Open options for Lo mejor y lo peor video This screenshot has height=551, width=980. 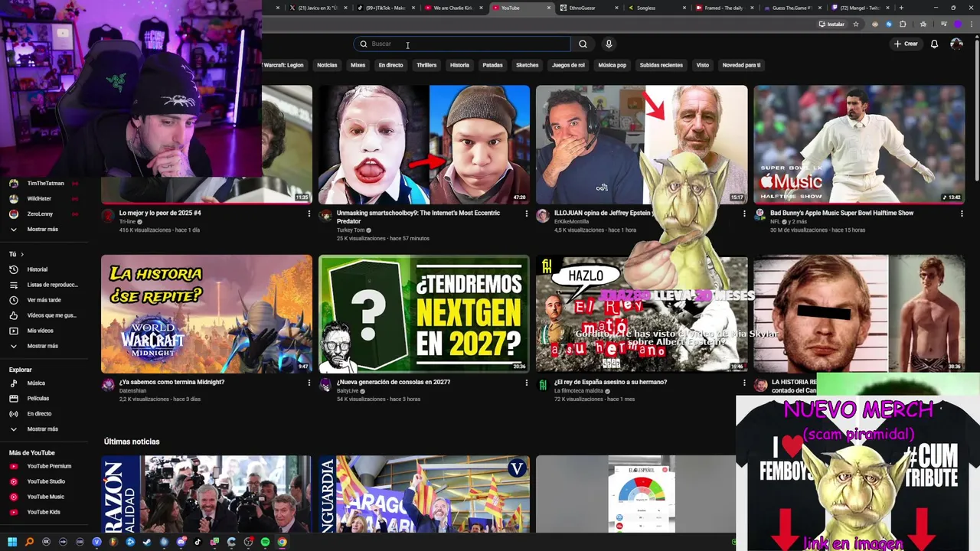pos(309,214)
